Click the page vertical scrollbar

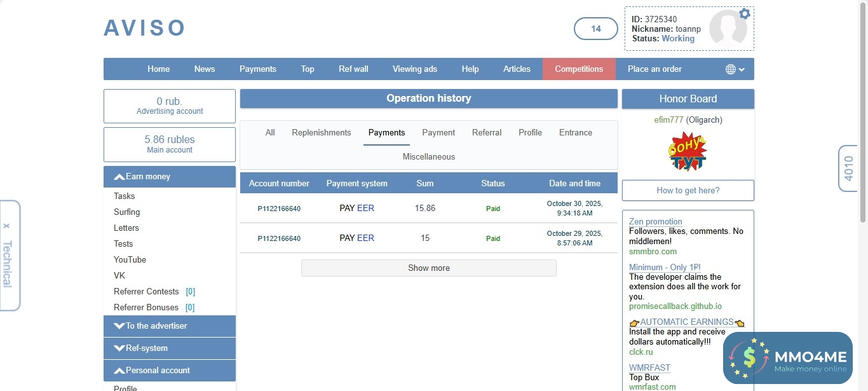(863, 111)
